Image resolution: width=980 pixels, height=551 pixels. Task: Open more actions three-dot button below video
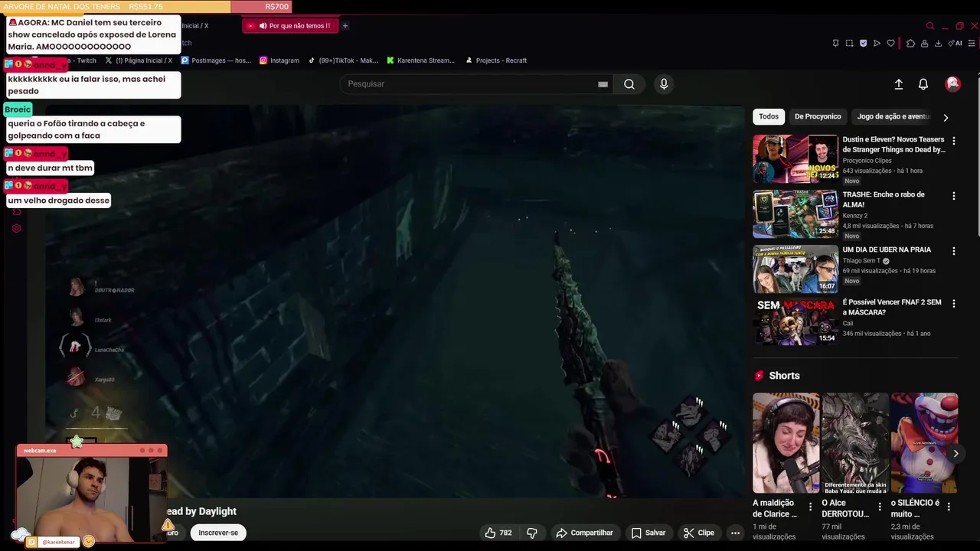point(735,533)
